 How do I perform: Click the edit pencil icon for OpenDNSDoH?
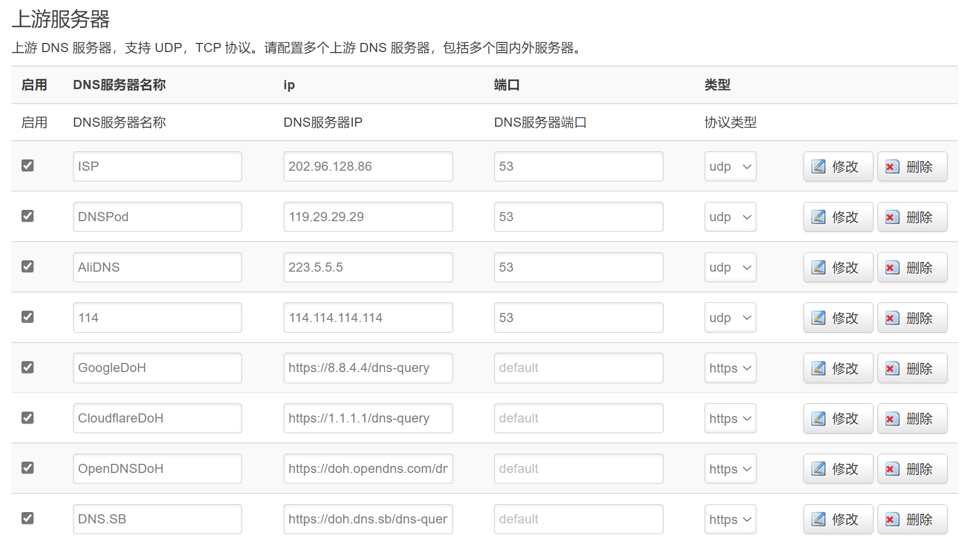point(818,468)
